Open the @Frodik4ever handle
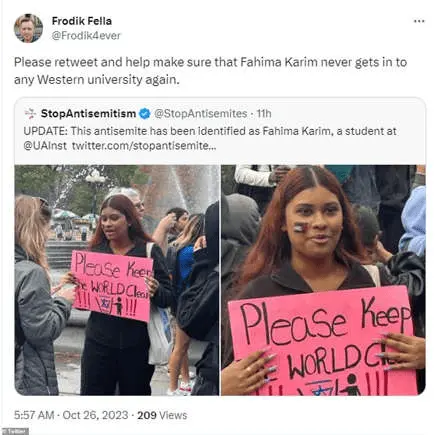Viewport: 435px width, 435px height. [86, 36]
